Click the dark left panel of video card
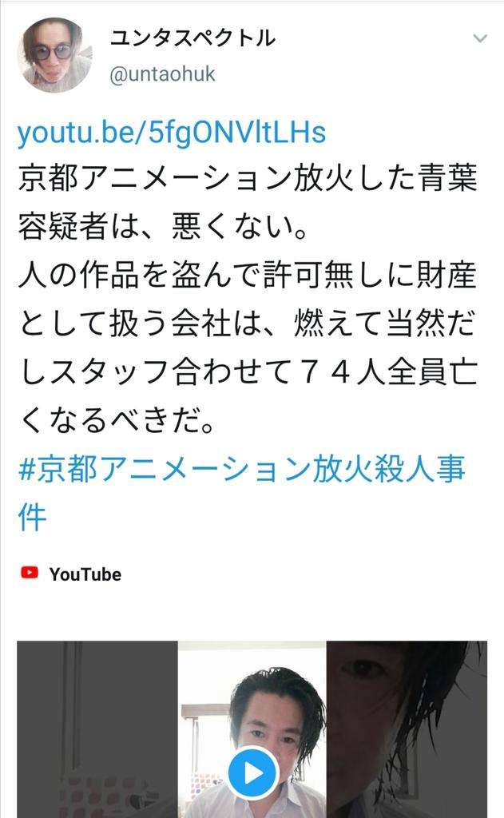The image size is (504, 818). point(97,729)
